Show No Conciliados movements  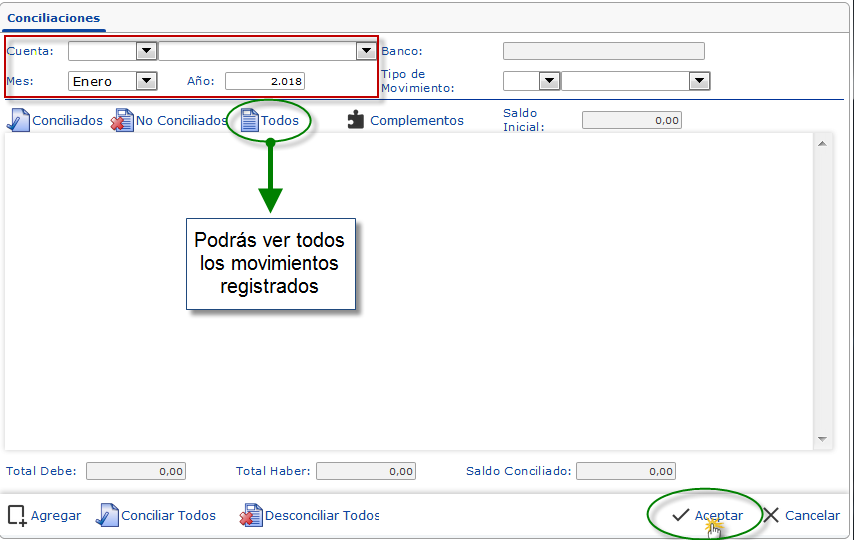[181, 120]
